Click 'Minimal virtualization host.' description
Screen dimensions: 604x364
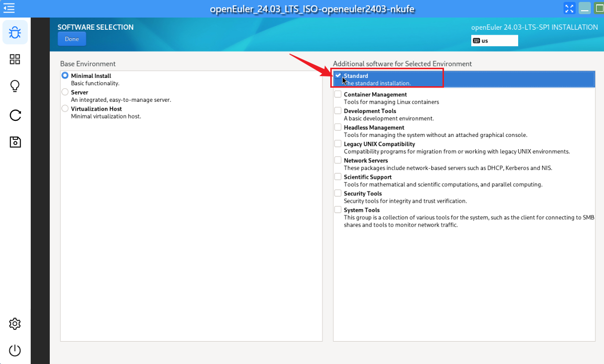click(106, 116)
